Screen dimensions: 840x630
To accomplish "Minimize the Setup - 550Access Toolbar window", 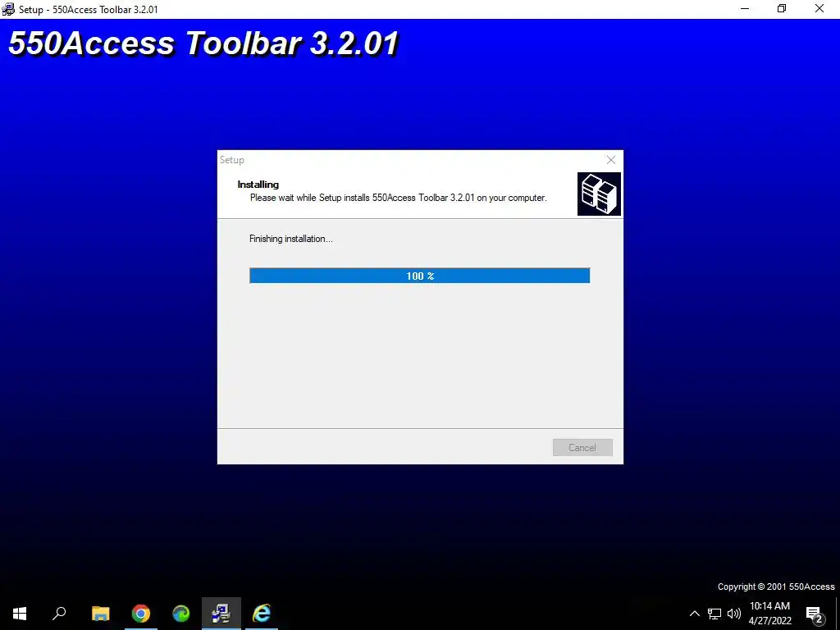I will (745, 9).
